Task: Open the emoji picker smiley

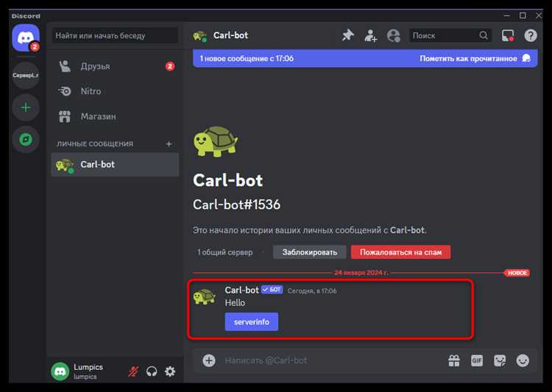Action: pyautogui.click(x=523, y=360)
